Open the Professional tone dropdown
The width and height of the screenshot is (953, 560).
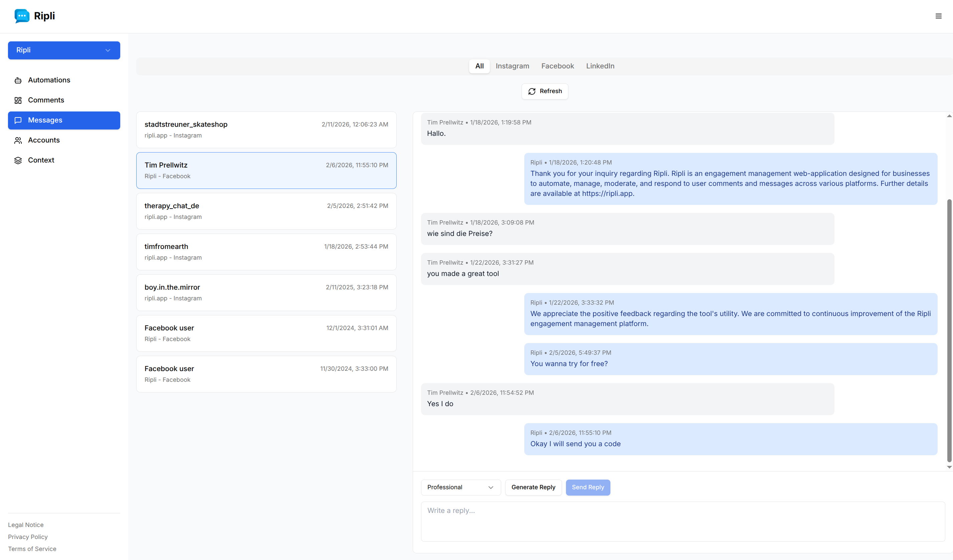point(460,488)
